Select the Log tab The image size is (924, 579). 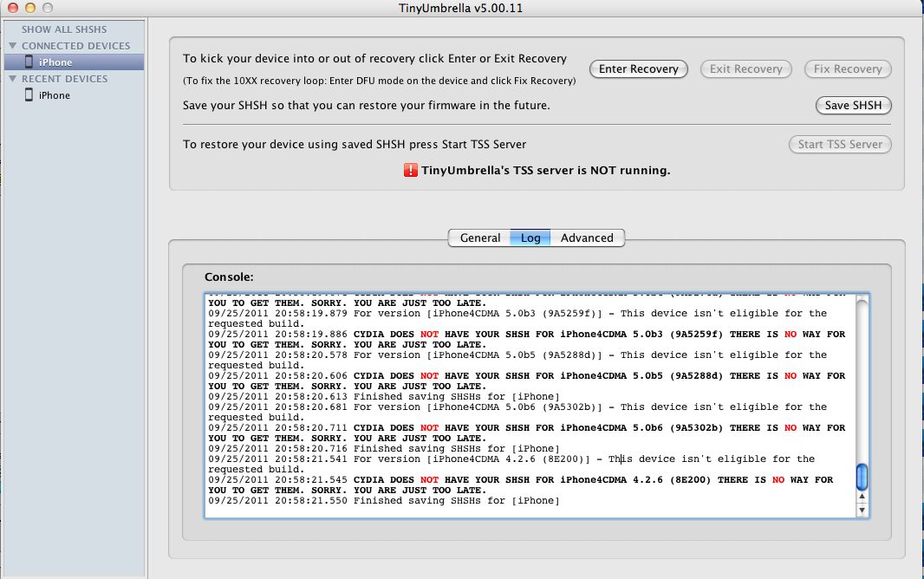pyautogui.click(x=530, y=238)
